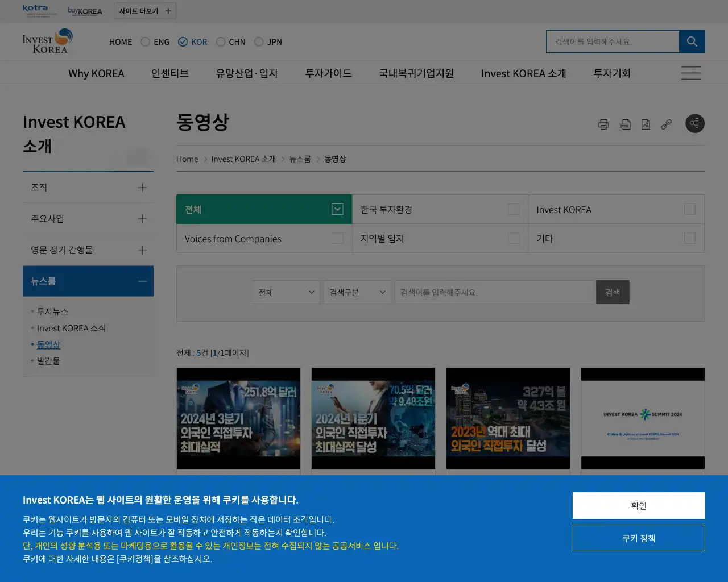Click the Invest KOREA logo

(x=47, y=41)
